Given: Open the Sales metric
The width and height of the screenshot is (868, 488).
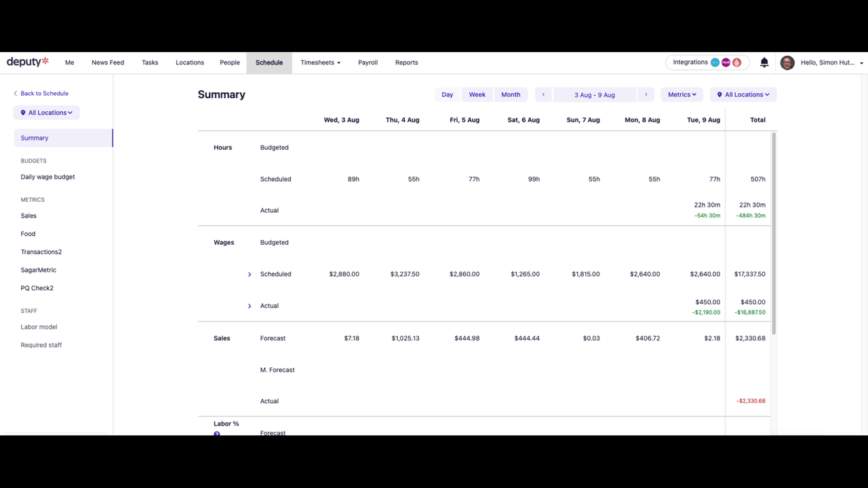Looking at the screenshot, I should click(28, 216).
